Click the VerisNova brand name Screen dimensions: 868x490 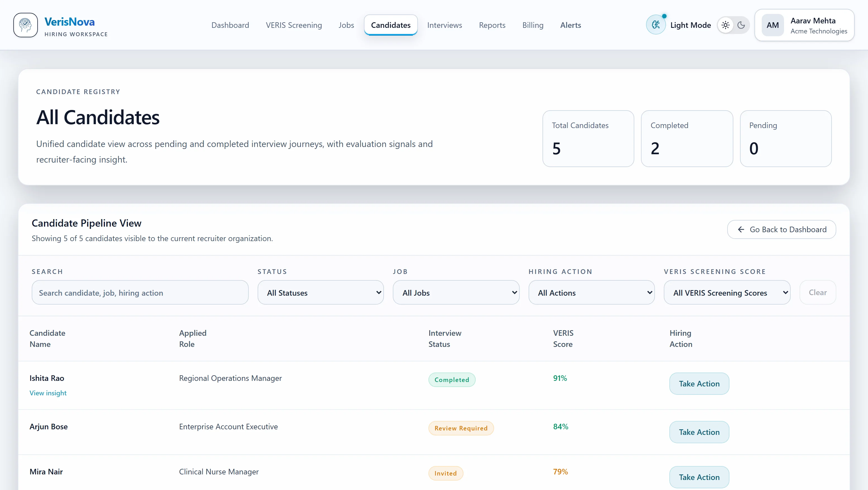70,22
